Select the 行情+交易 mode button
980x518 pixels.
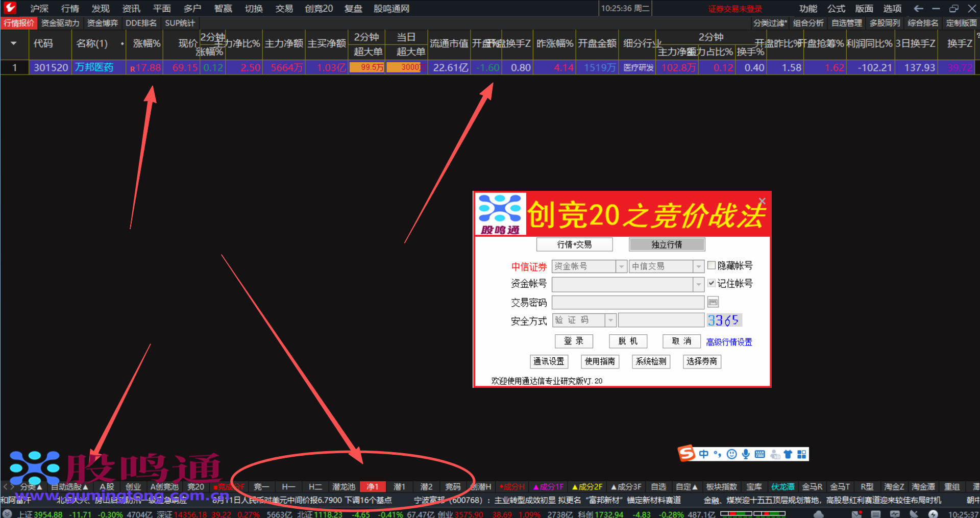click(574, 244)
